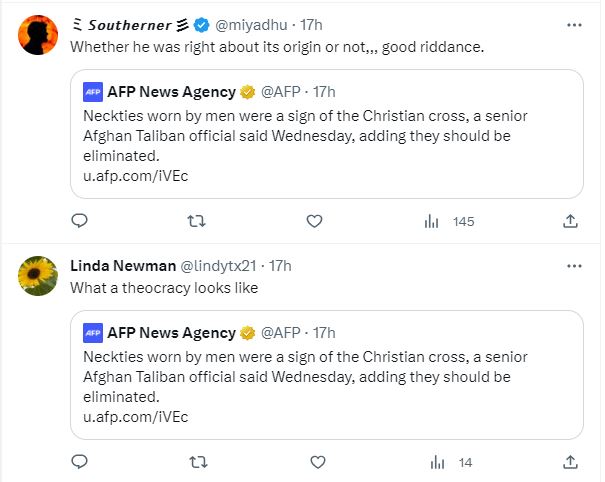Open Southerner's profile avatar
The width and height of the screenshot is (605, 482).
(38, 36)
